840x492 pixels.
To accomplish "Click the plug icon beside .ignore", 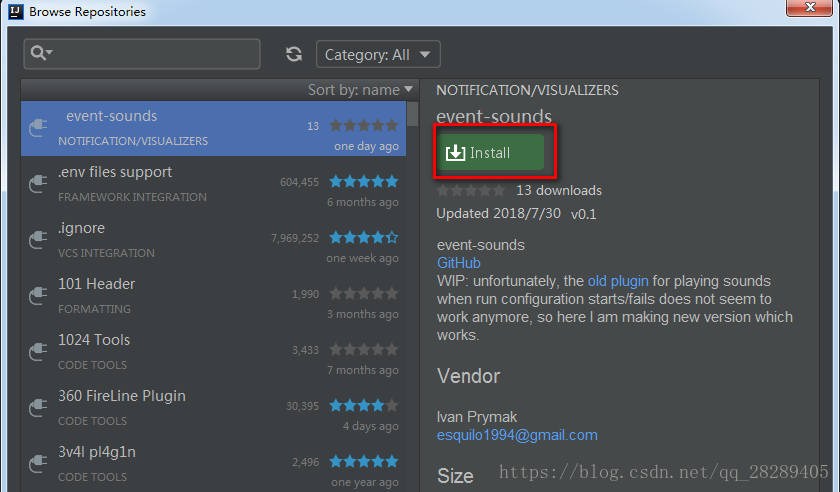I will click(x=38, y=240).
